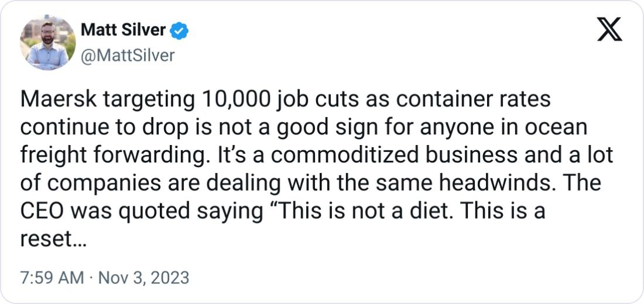The width and height of the screenshot is (644, 304).
Task: Open the @MattSilver handle link
Action: (x=127, y=54)
